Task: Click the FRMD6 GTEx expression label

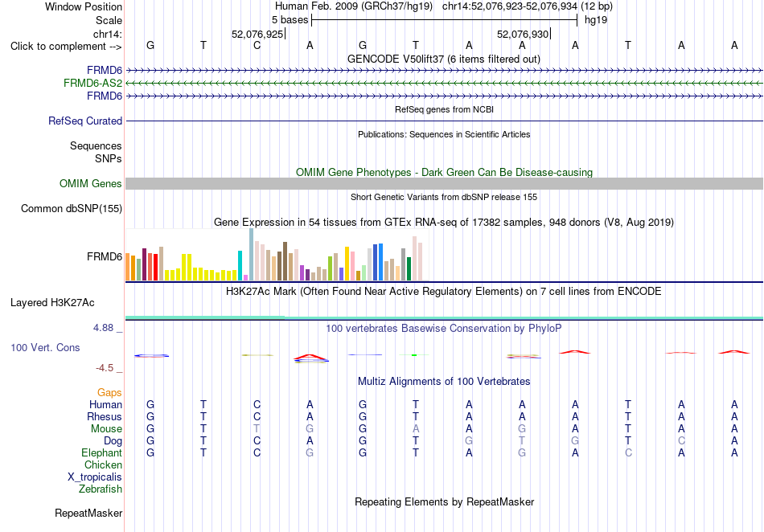Action: (x=105, y=256)
